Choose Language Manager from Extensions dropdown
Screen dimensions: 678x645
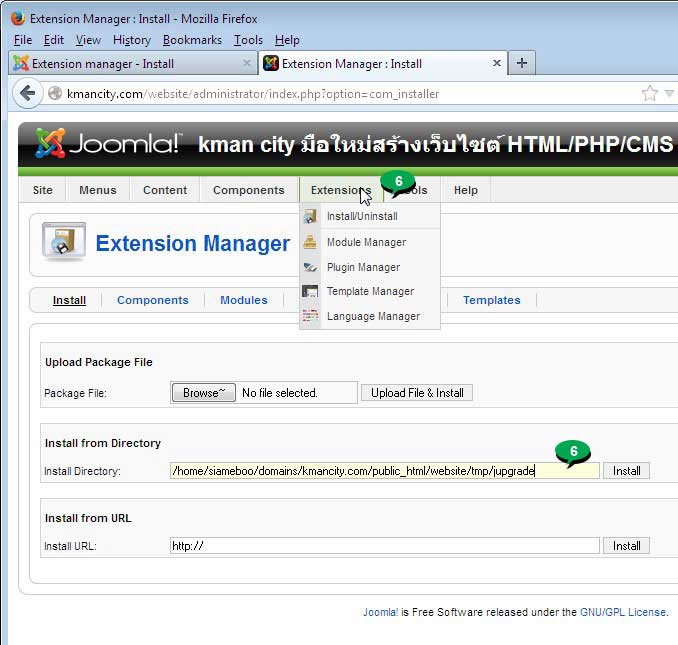click(370, 316)
